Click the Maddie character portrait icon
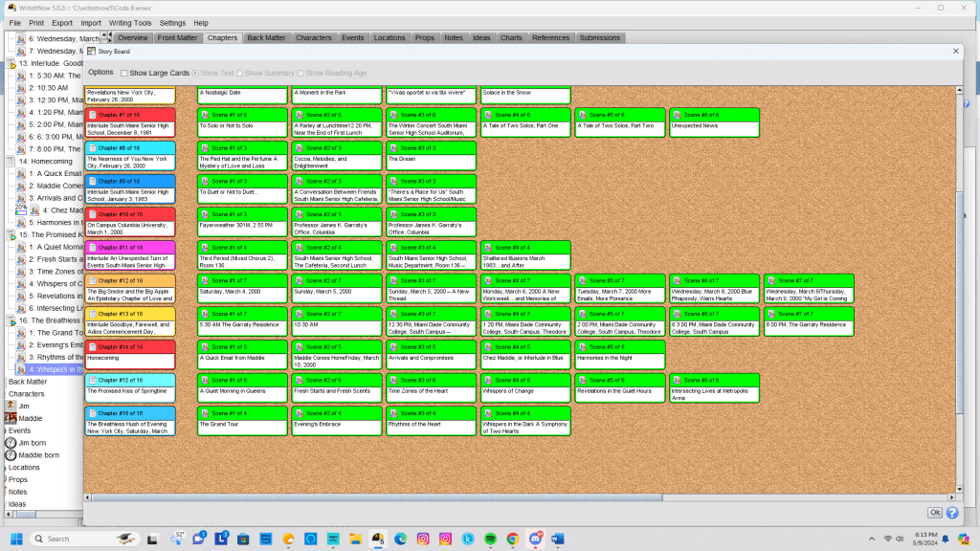This screenshot has height=551, width=980. [x=11, y=418]
